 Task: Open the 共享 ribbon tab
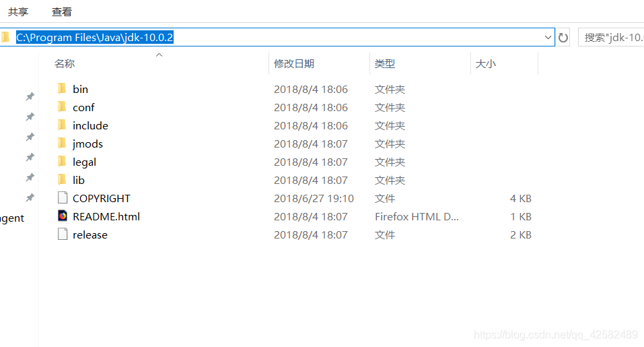click(18, 12)
